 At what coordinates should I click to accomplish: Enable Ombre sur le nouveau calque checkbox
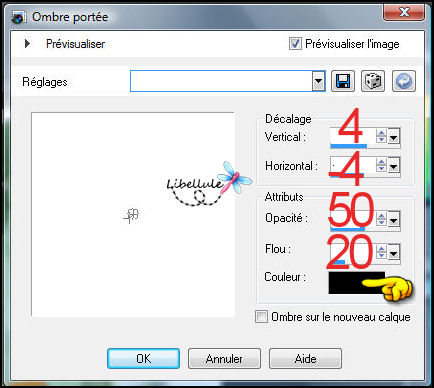(261, 316)
